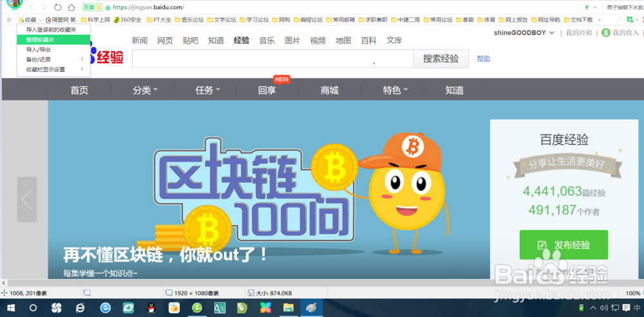Click the 网页 link above search
Screen dimensions: 644x317
click(165, 41)
